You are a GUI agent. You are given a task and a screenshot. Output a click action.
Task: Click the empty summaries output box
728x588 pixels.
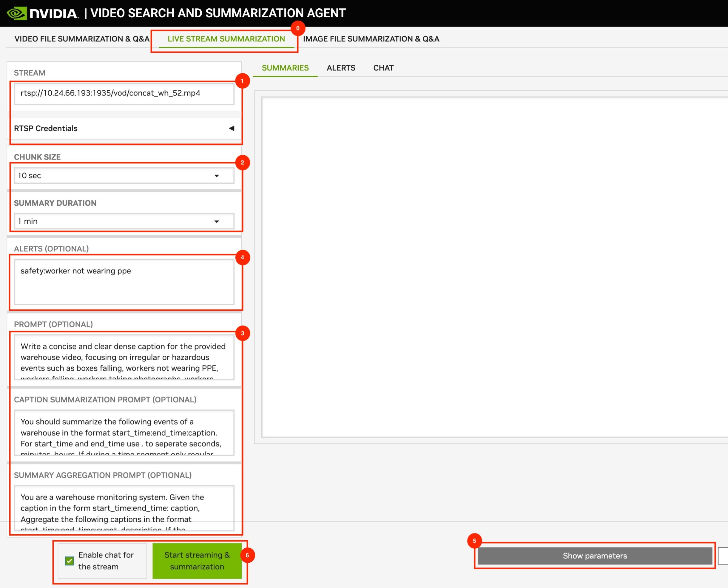pos(495,267)
